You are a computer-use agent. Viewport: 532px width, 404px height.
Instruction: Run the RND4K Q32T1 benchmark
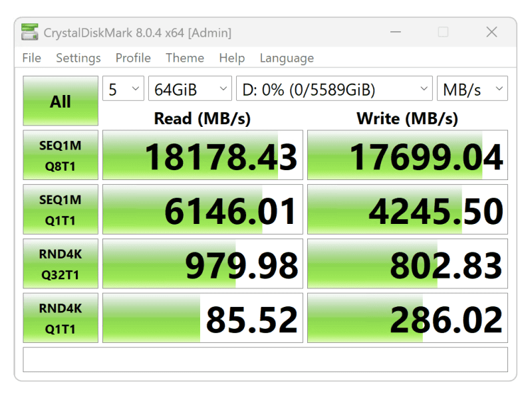[61, 264]
